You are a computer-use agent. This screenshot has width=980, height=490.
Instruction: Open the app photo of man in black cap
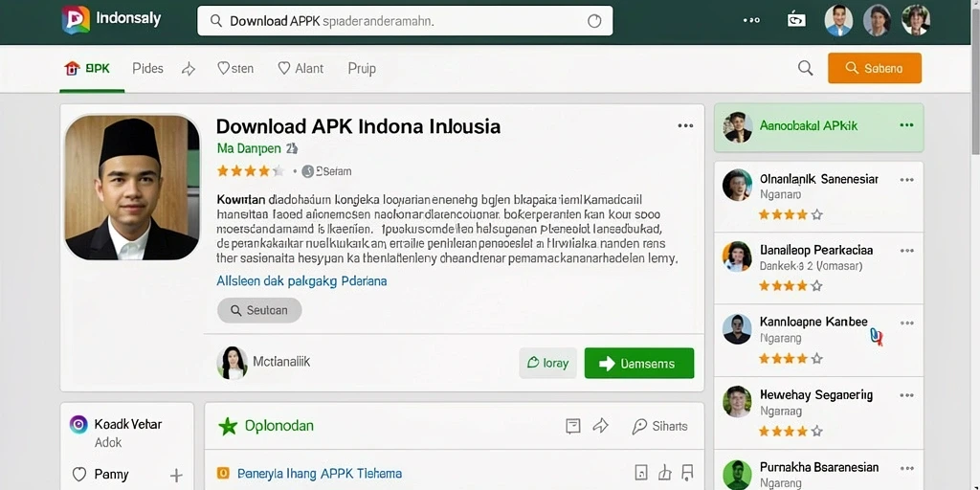tap(132, 188)
